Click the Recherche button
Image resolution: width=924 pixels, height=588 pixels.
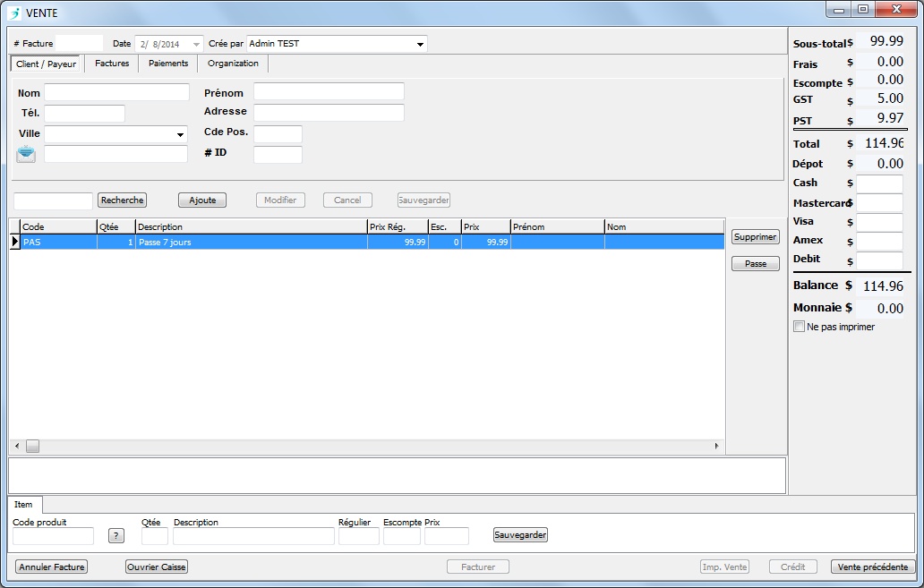click(122, 200)
